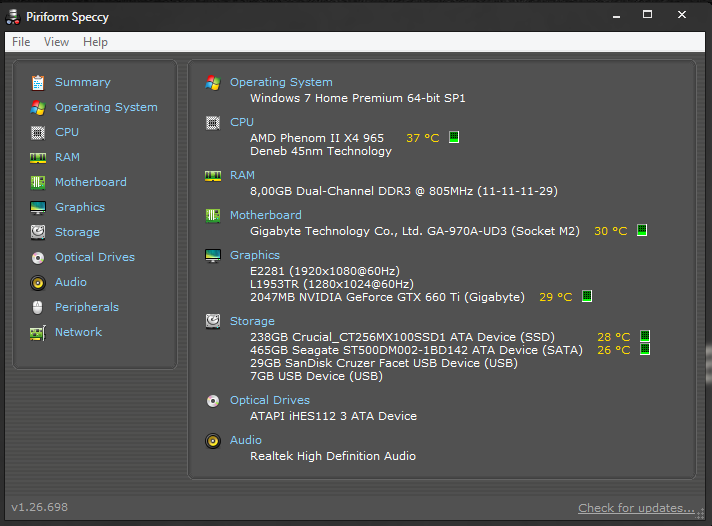712x526 pixels.
Task: Click the 29GB SanDisk Cruzer Facet entry
Action: coord(384,363)
